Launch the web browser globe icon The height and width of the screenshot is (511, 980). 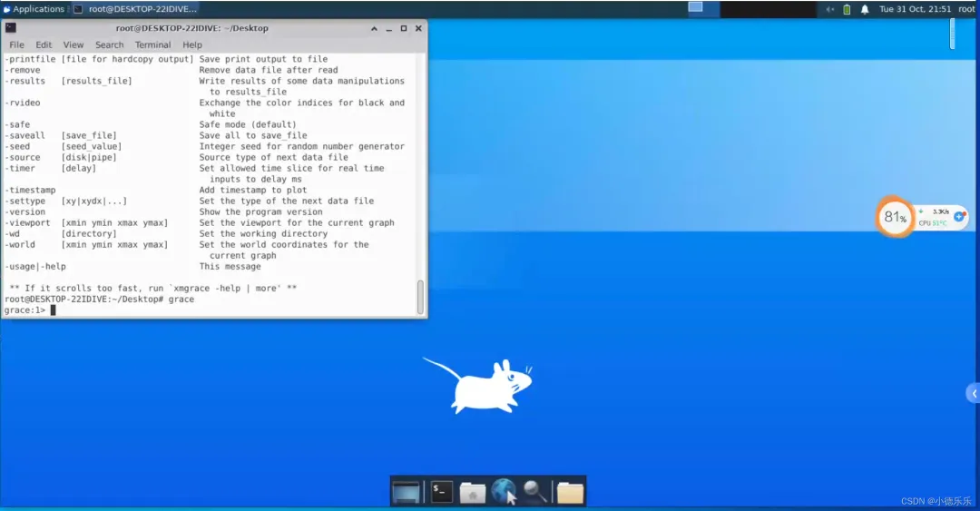point(504,492)
